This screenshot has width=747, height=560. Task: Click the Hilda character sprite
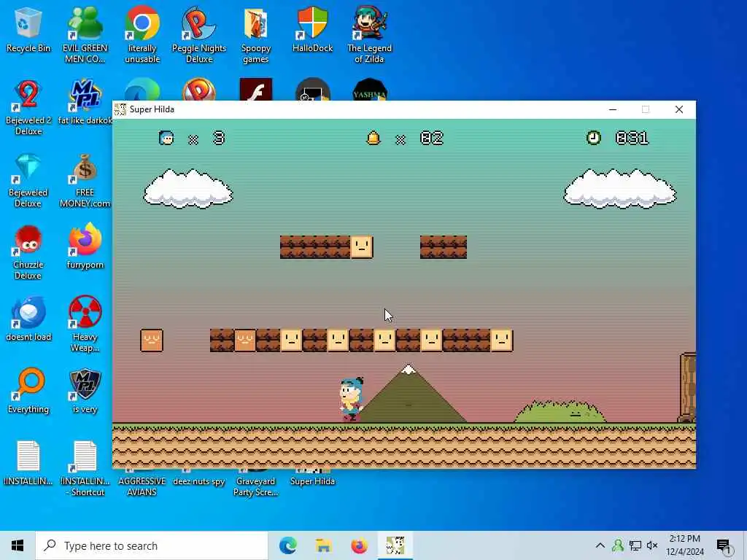pyautogui.click(x=352, y=400)
